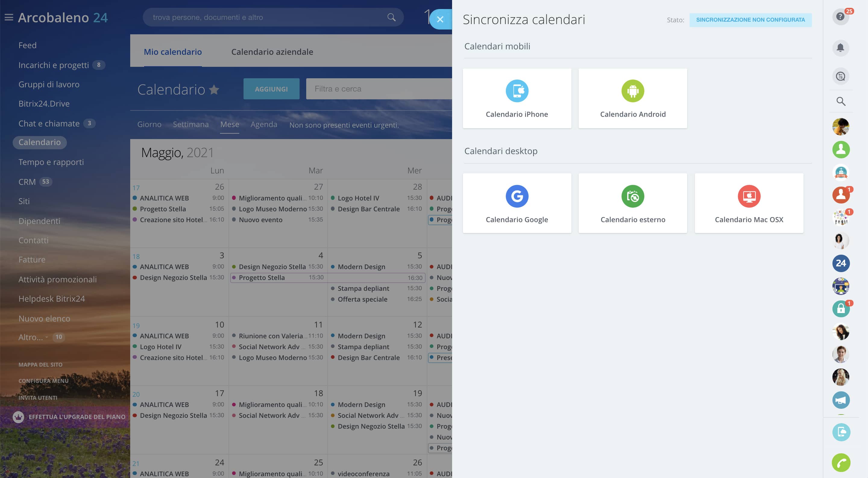Screen dimensions: 868x478
Task: Open the Calendario esterno sync tile
Action: point(633,203)
